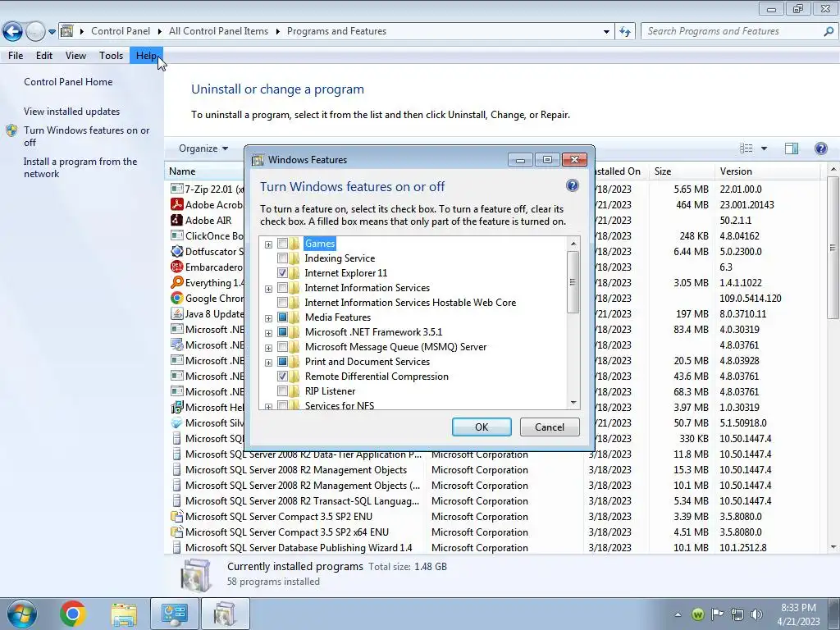This screenshot has width=840, height=630.
Task: Select the Microsoft Silverlight icon
Action: pyautogui.click(x=177, y=422)
